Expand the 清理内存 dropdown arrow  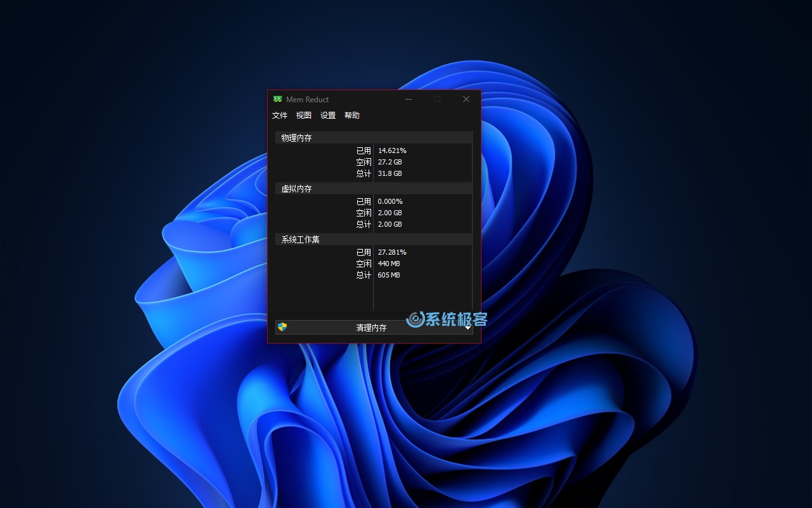(x=468, y=328)
